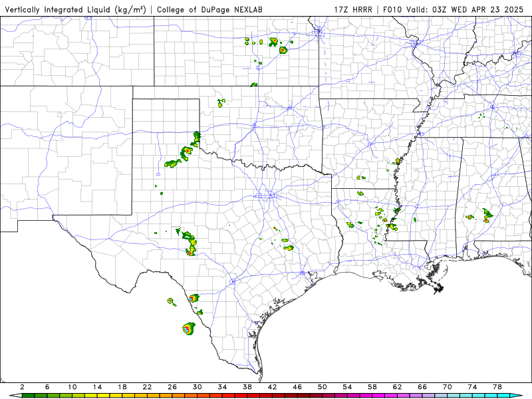Click the '18' value on the color scale

coord(122,387)
